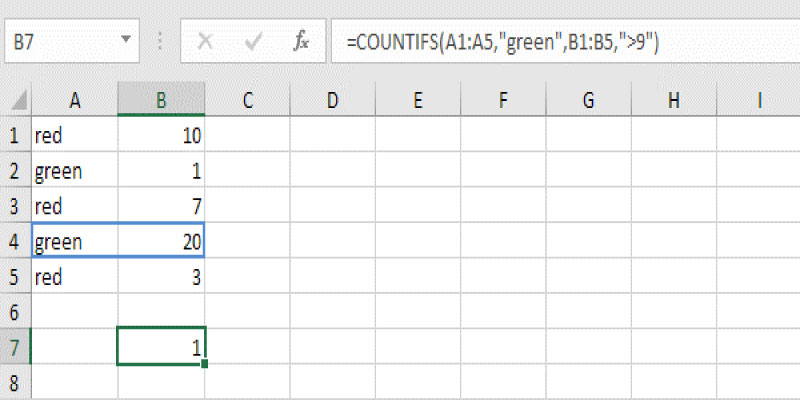
Task: Click cell A3 containing red
Action: [75, 206]
